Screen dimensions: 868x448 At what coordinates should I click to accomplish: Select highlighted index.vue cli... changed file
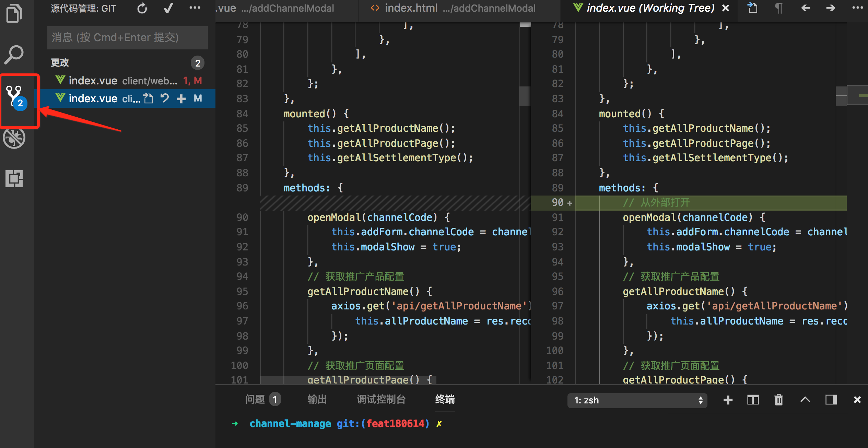(x=125, y=98)
